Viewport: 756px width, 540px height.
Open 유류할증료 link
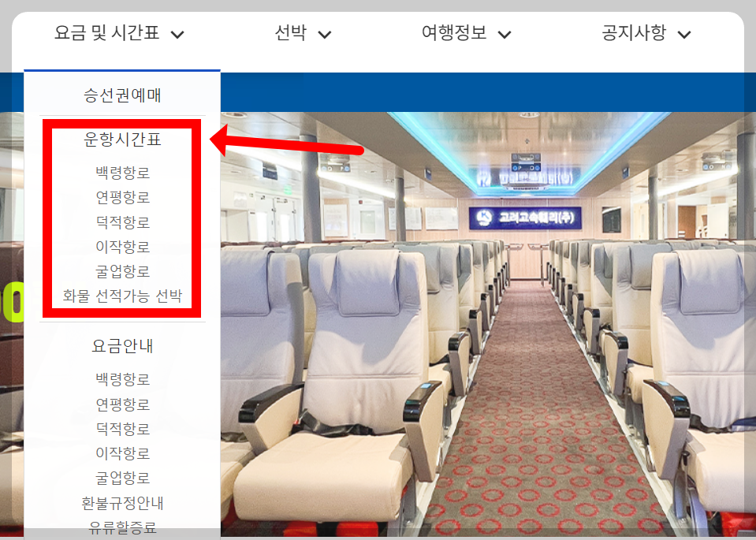[x=122, y=527]
